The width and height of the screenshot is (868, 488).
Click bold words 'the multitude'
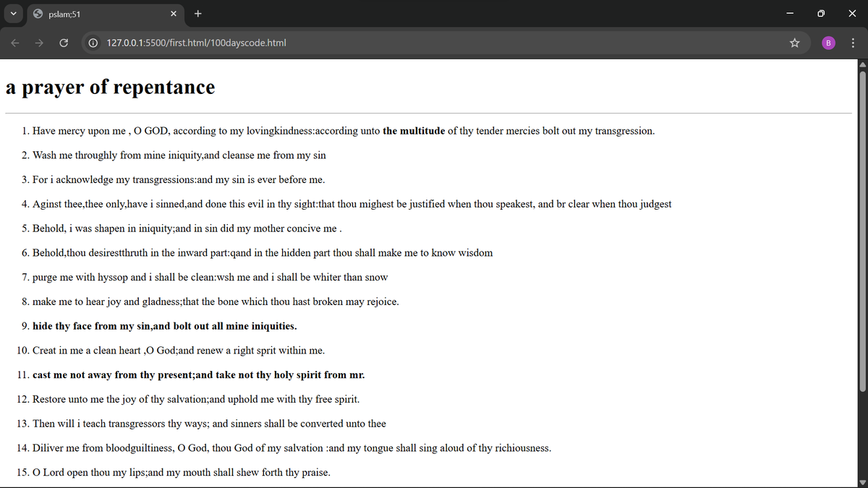point(414,131)
